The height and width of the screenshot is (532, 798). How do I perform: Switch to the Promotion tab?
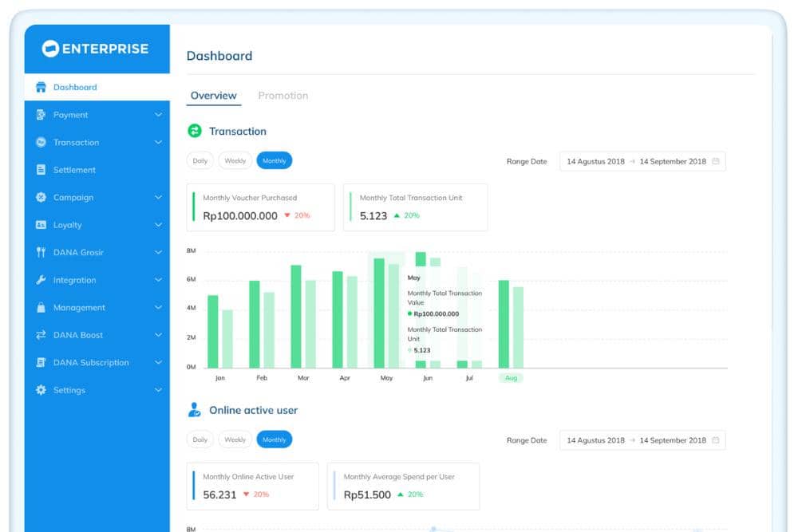click(x=282, y=96)
